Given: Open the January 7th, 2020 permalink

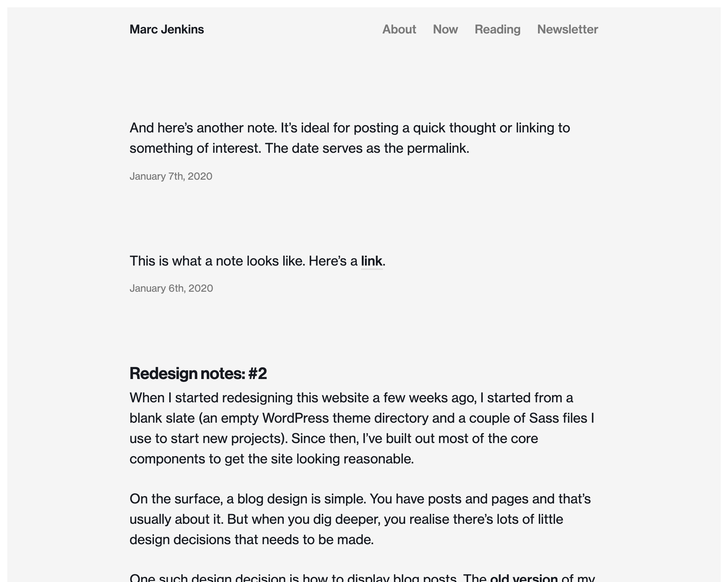Looking at the screenshot, I should coord(171,176).
